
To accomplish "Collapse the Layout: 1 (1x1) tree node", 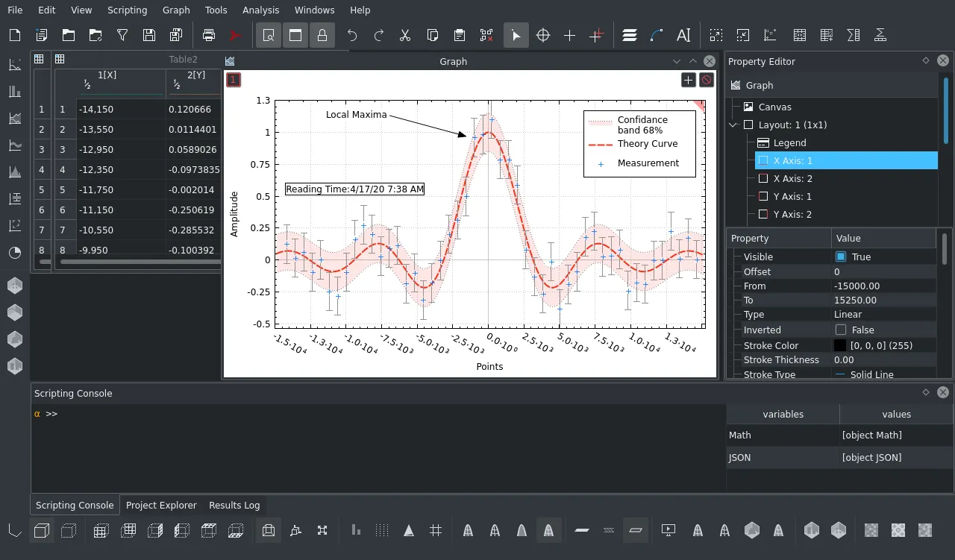I will tap(733, 125).
